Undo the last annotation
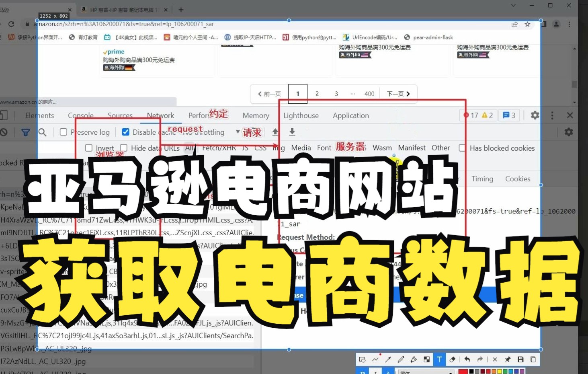 click(x=467, y=360)
